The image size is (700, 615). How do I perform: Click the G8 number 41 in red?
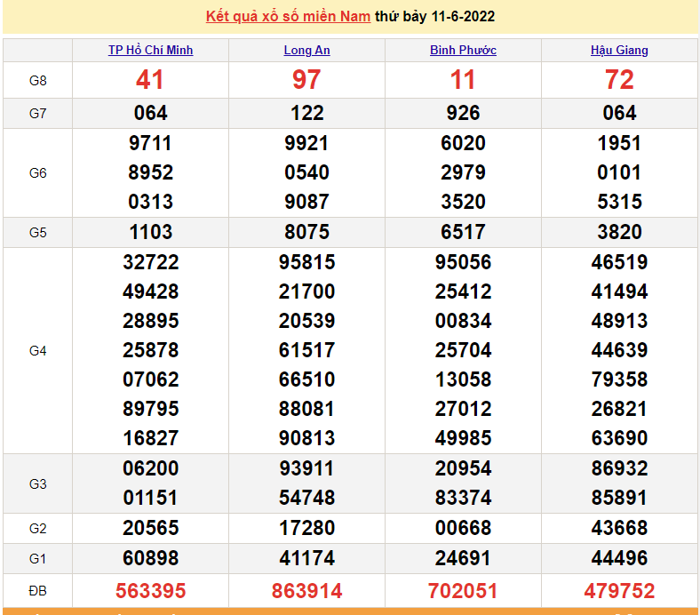point(150,80)
